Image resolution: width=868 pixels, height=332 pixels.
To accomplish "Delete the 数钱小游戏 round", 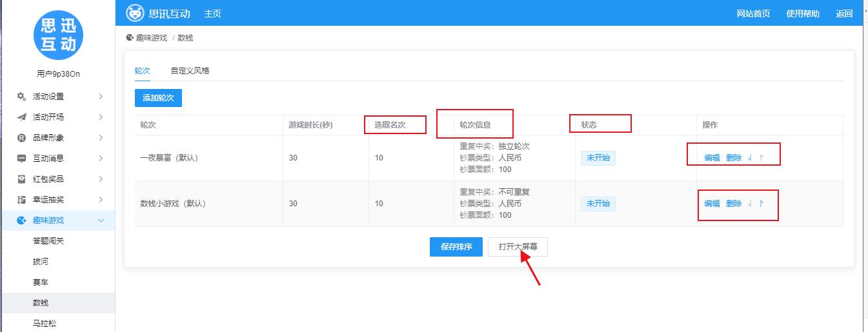I will (734, 204).
